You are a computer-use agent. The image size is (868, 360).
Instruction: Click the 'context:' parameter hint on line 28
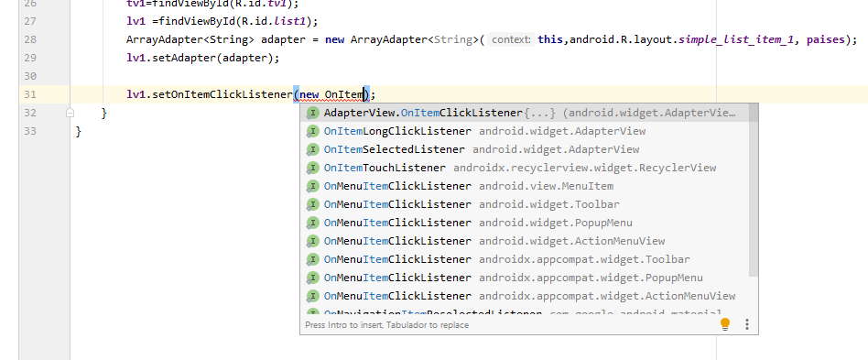click(x=511, y=40)
